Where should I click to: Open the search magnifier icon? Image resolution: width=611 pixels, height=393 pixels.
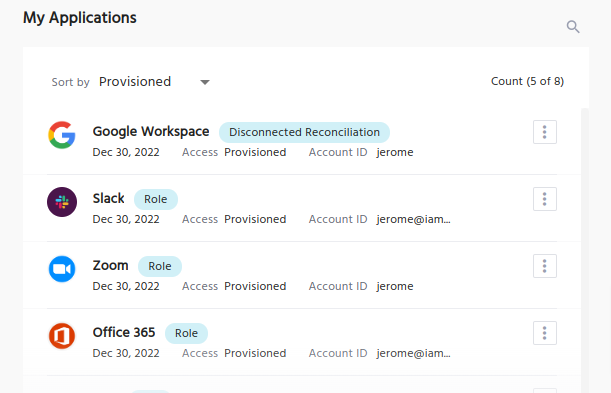point(573,26)
